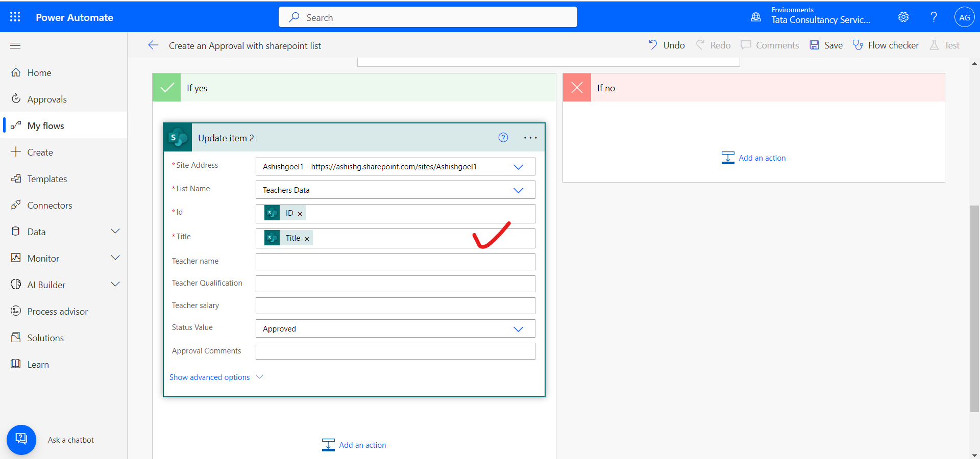Select My flows in the sidebar
The image size is (980, 459).
pyautogui.click(x=45, y=125)
